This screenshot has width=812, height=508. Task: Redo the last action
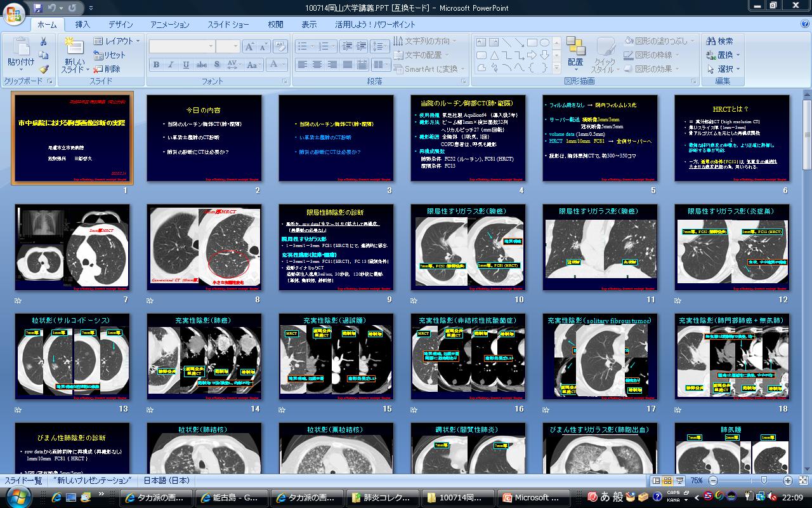pos(72,8)
